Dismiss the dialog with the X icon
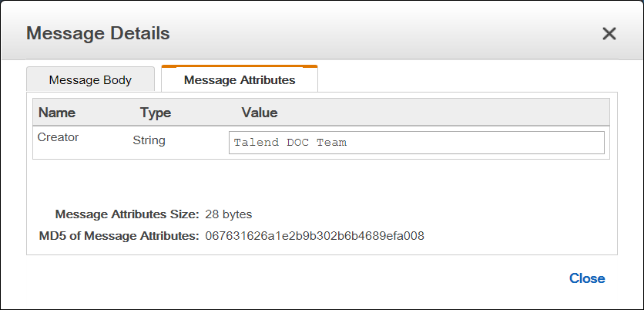644x310 pixels. (x=609, y=33)
